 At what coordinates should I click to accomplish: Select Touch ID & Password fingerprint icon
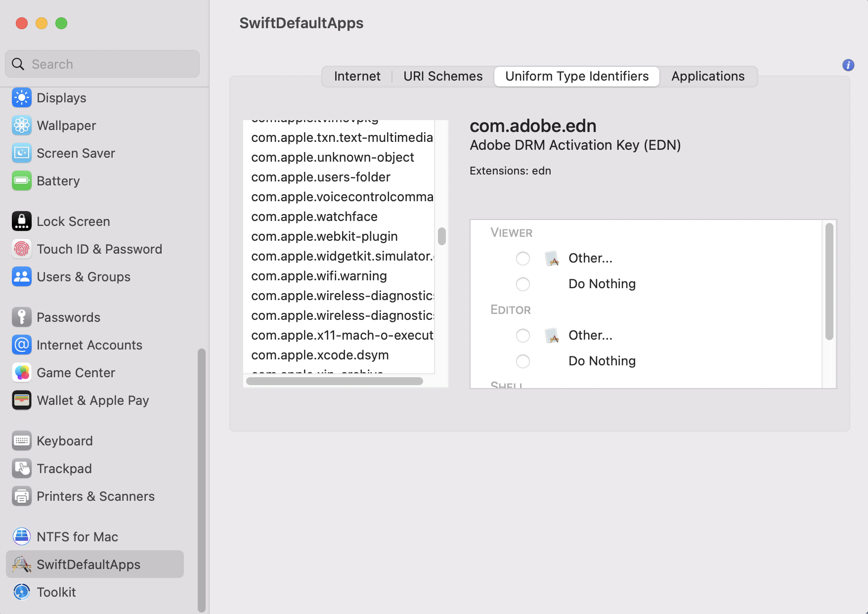[x=22, y=249]
